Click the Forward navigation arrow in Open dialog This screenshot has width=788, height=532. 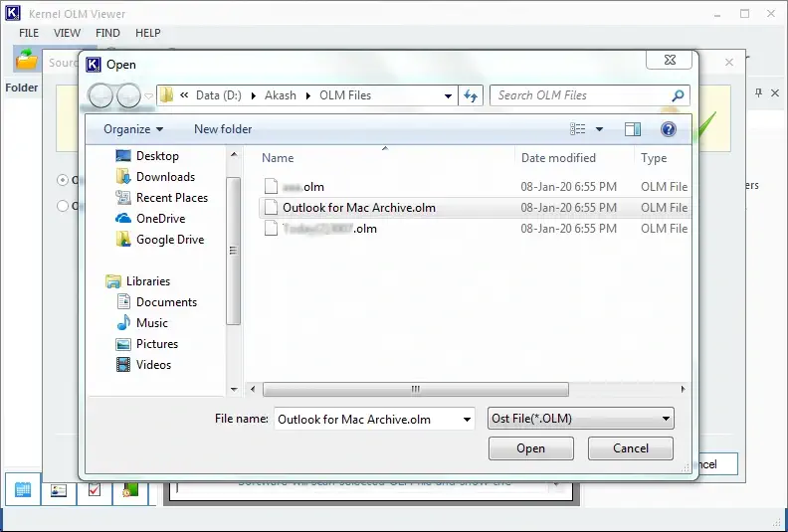click(128, 95)
